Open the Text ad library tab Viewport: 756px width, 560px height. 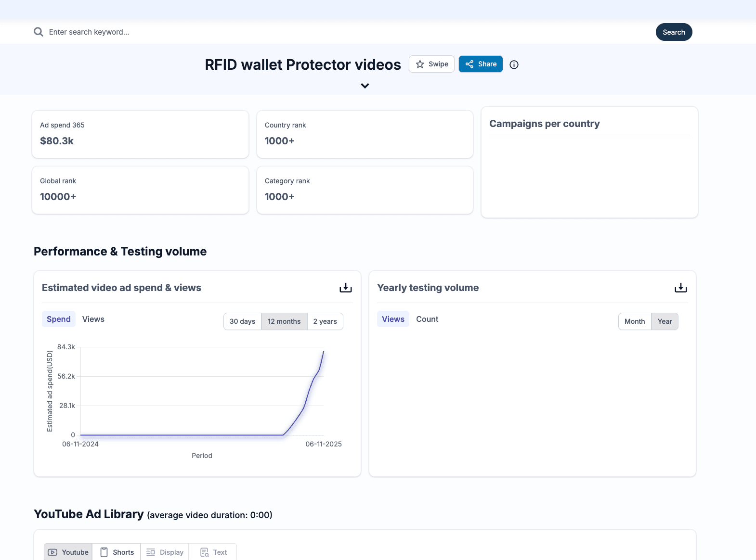coord(214,552)
